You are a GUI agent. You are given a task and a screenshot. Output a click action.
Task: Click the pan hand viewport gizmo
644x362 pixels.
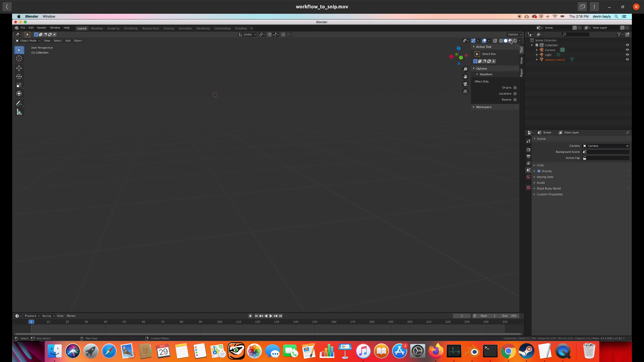pos(465,76)
